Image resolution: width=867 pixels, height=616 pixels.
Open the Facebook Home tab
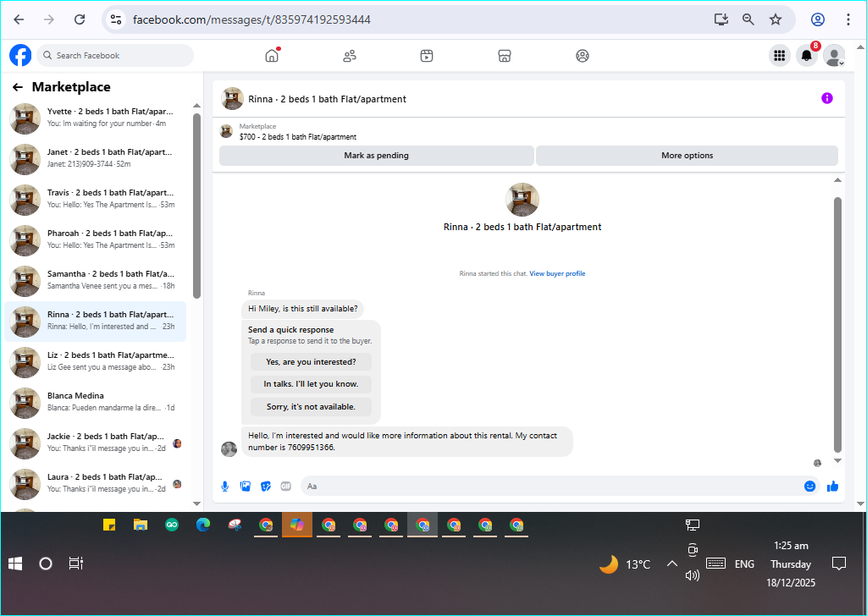point(272,55)
